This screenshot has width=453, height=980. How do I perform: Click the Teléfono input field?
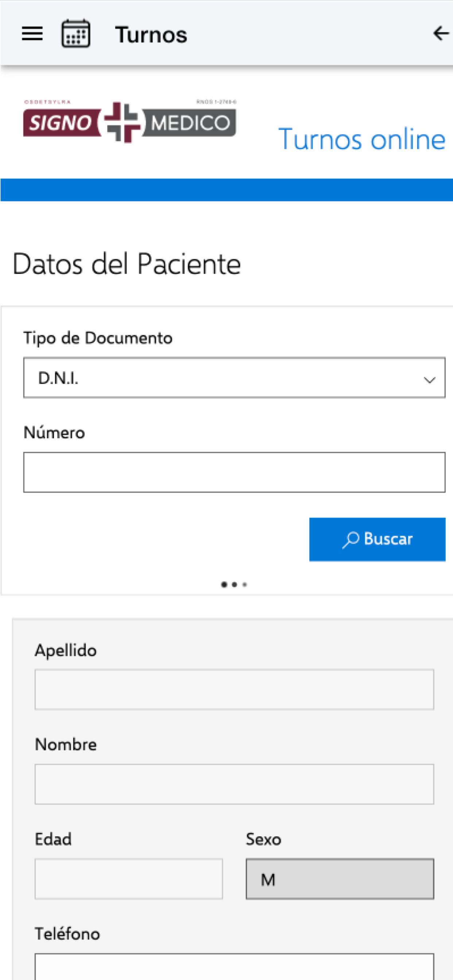click(x=234, y=966)
